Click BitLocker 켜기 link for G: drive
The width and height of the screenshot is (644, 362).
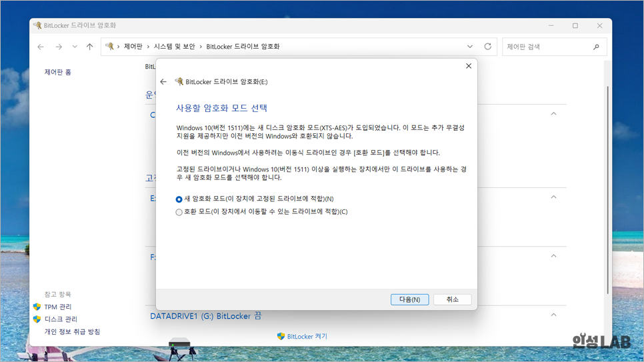tap(307, 337)
